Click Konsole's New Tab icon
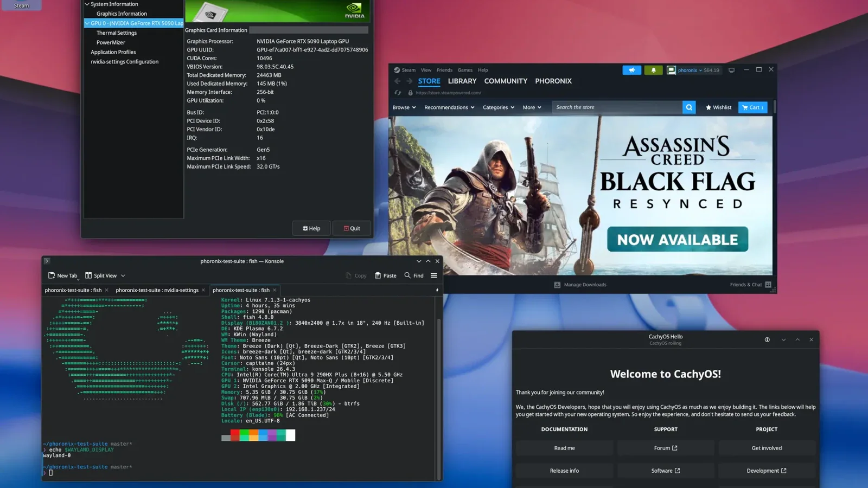This screenshot has height=488, width=868. [52, 275]
